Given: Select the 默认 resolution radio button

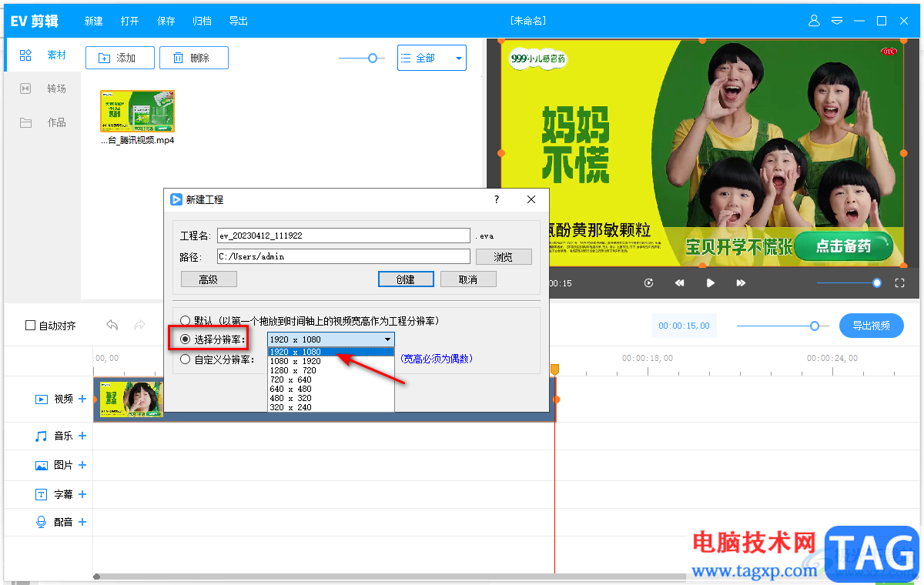Looking at the screenshot, I should tap(185, 320).
